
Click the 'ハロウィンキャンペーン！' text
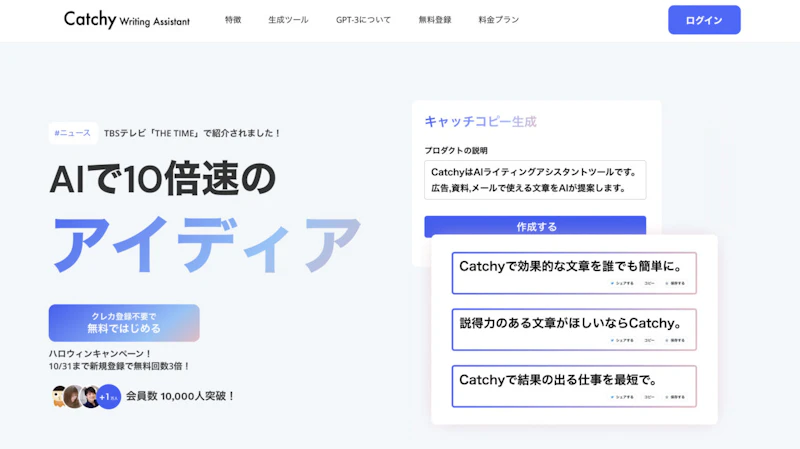pos(100,354)
